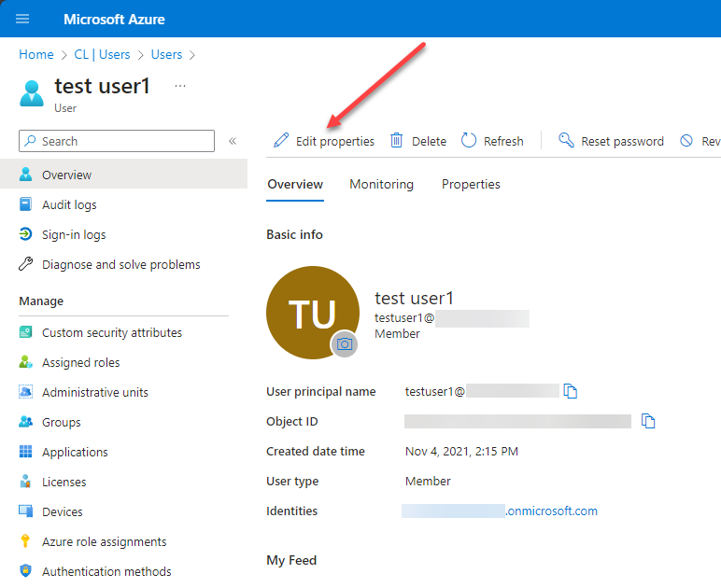The image size is (721, 588).
Task: Switch to the Overview tab
Action: tap(295, 184)
